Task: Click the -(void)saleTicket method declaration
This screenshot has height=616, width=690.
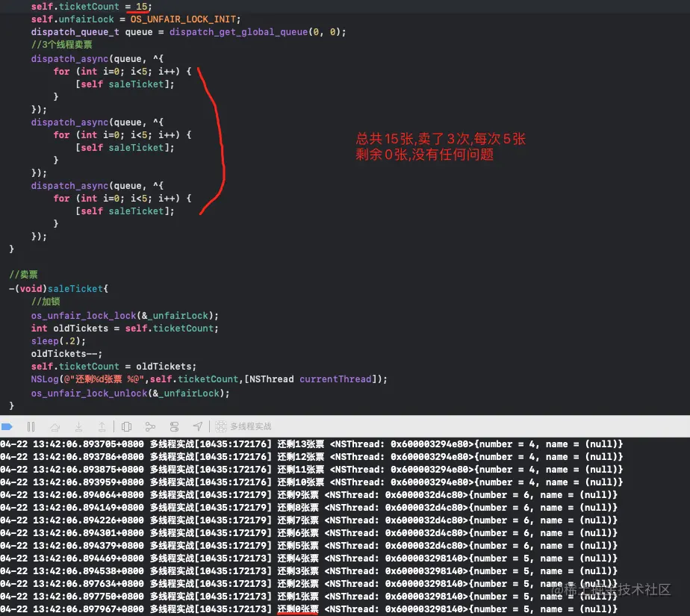Action: 58,289
